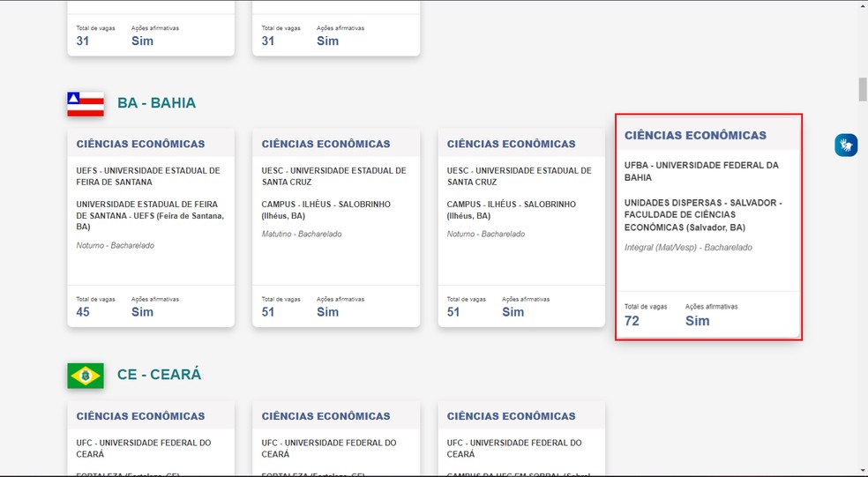Click UFBA - Universidade Federal da Bahia text
The image size is (868, 477).
coord(701,172)
